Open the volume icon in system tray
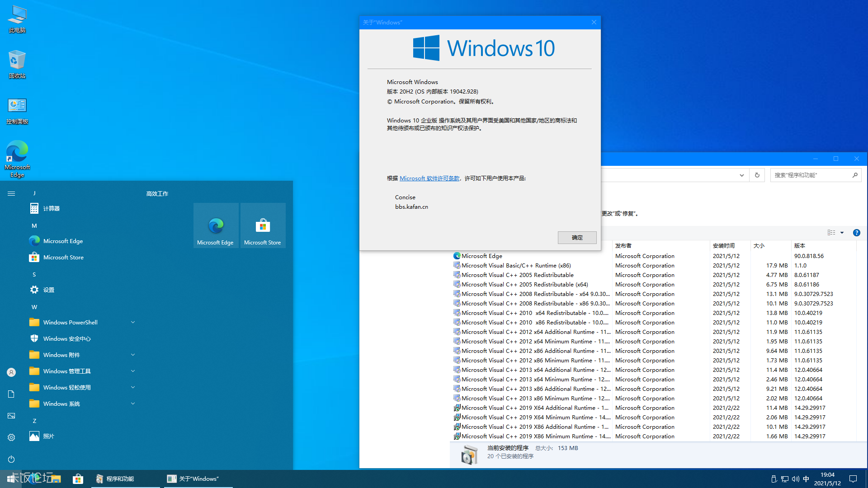Image resolution: width=868 pixels, height=488 pixels. (796, 479)
